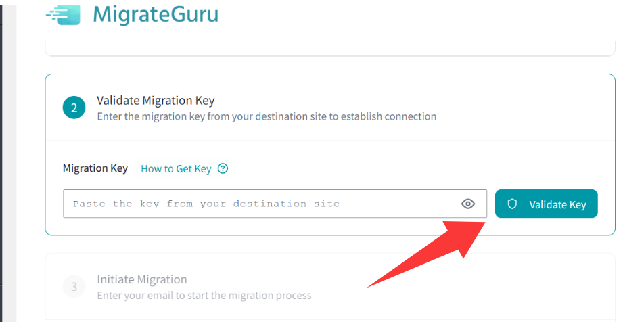Viewport: 644px width, 322px height.
Task: Open the How to Get Key link
Action: pos(176,169)
